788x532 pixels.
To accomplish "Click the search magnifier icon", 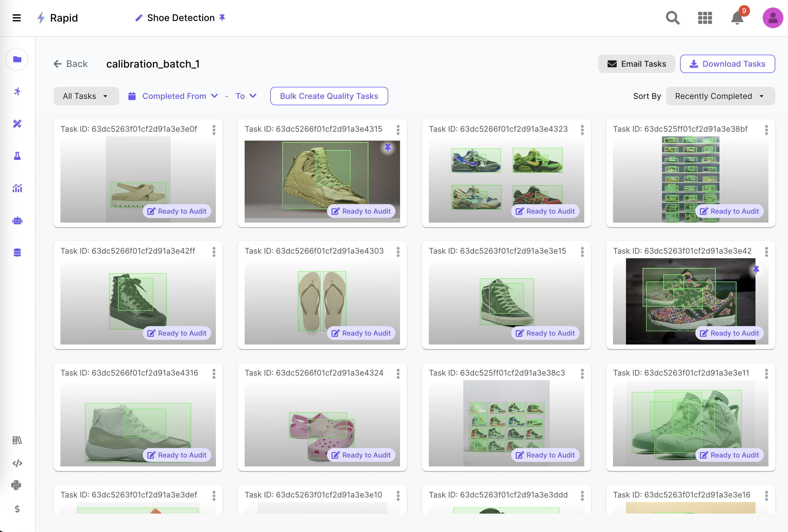I will (x=672, y=18).
